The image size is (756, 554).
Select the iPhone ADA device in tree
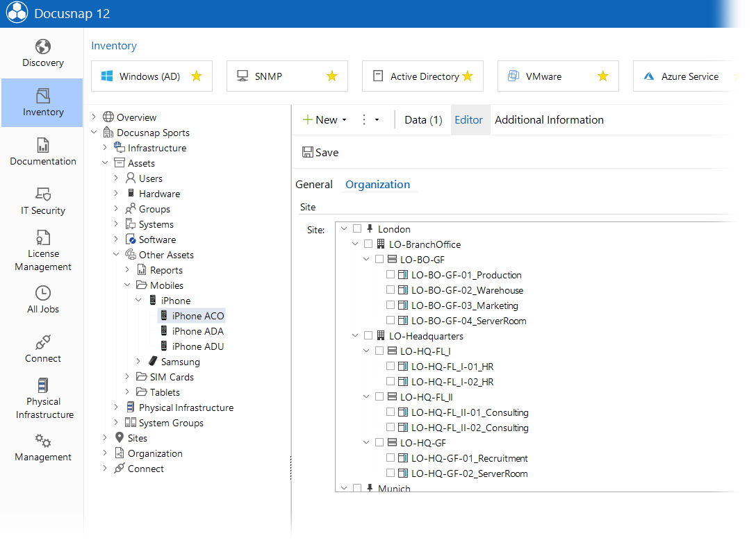coord(192,331)
